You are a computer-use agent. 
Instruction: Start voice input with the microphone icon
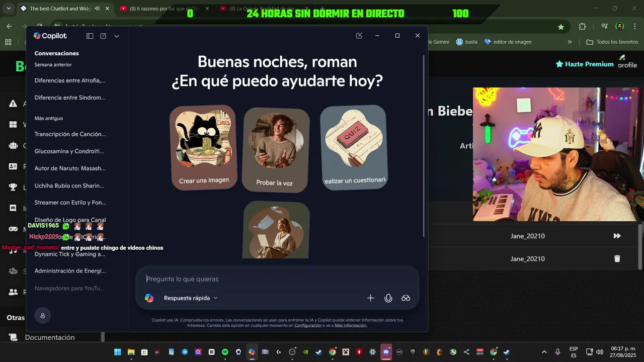tap(388, 298)
